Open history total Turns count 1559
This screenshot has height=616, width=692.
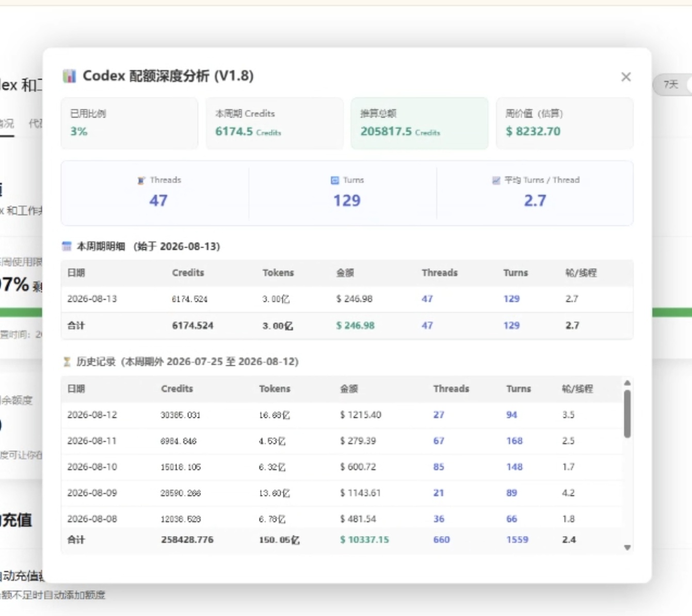click(x=517, y=540)
